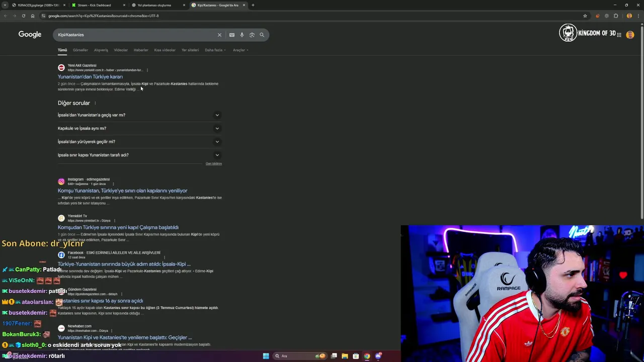
Task: Bookmark this page with star icon
Action: [x=585, y=16]
